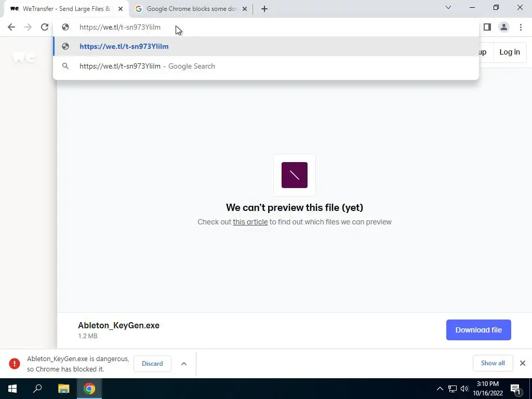The image size is (532, 399).
Task: Expand the blocked download options chevron
Action: point(184,364)
